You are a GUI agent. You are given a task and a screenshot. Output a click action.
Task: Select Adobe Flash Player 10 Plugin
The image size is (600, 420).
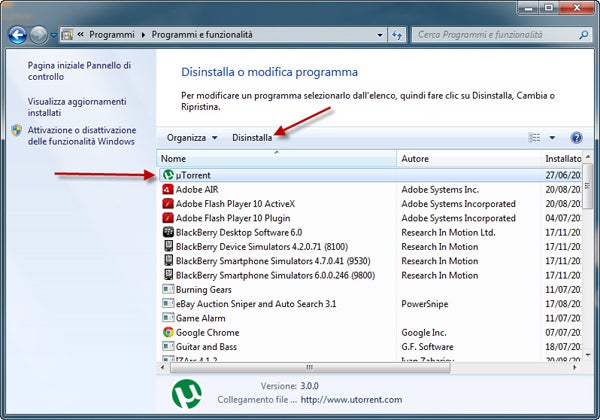pyautogui.click(x=233, y=218)
